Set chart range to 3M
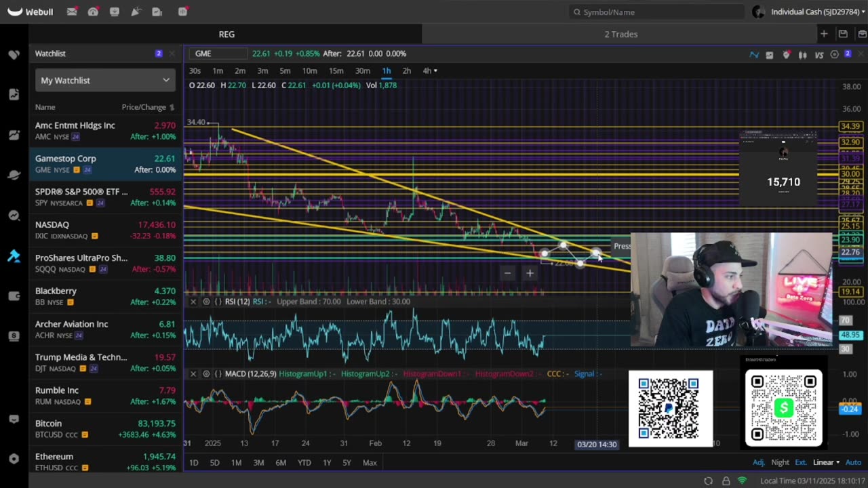The height and width of the screenshot is (488, 868). (x=258, y=462)
